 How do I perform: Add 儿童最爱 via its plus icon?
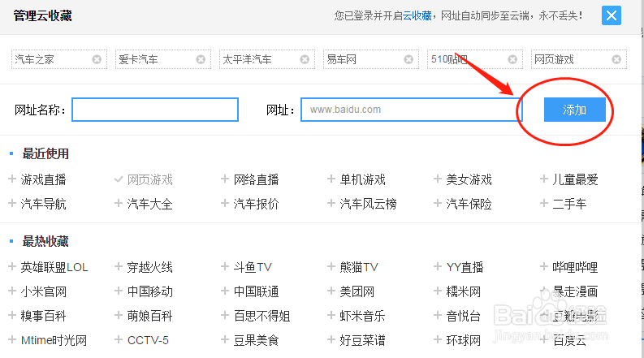[x=544, y=179]
